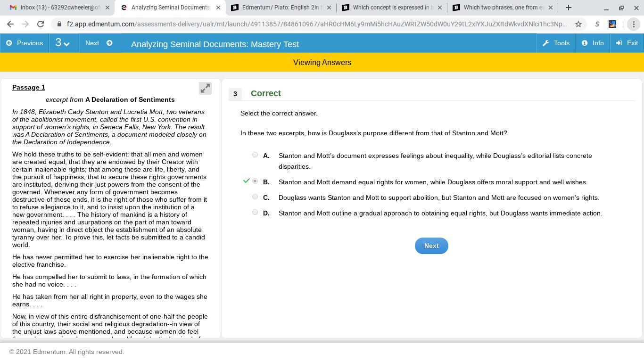Select answer option B radio button
This screenshot has height=362, width=644.
[x=255, y=181]
